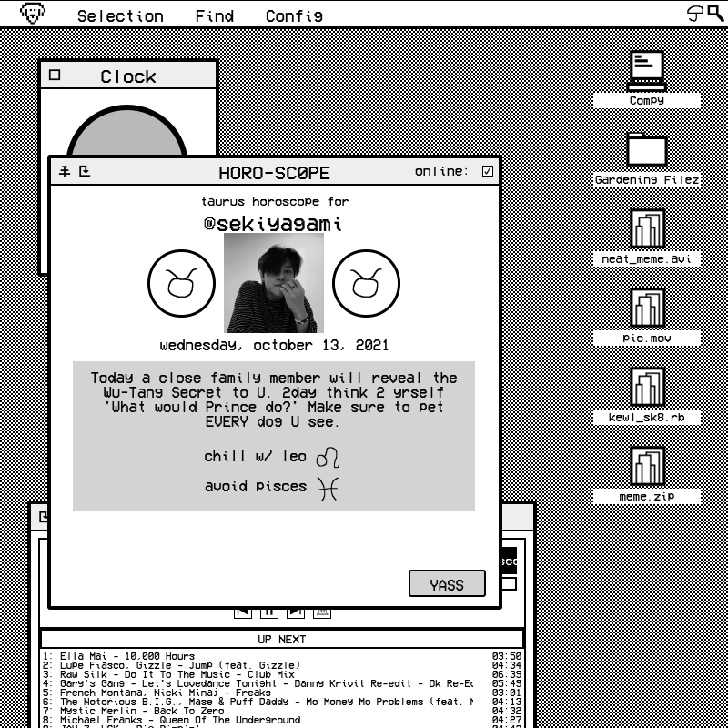
Task: Click the profile photo of @sekiyagami
Action: pos(274,283)
